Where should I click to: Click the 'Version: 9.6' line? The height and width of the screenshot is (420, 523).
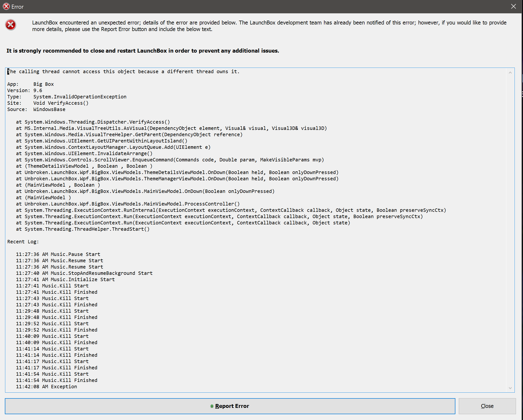click(25, 90)
